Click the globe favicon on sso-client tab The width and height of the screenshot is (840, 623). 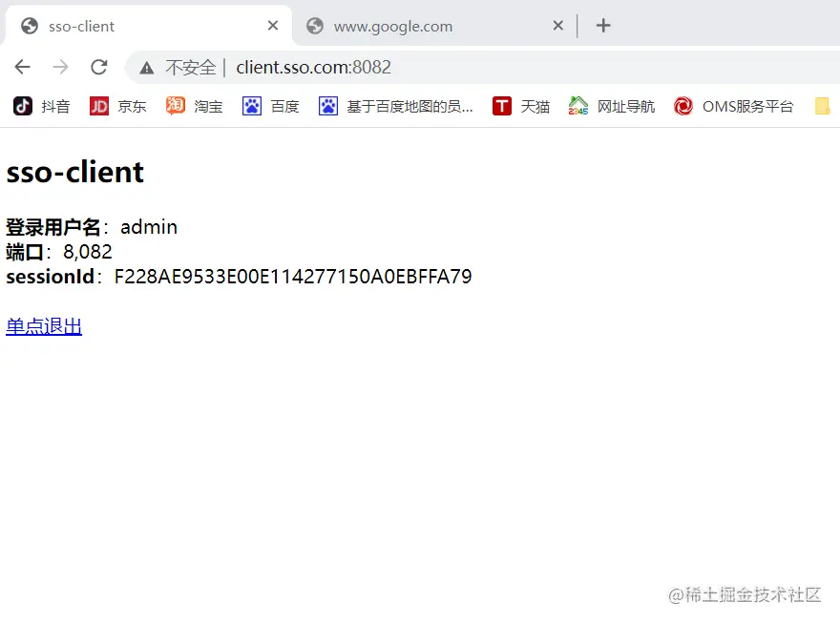pos(30,26)
